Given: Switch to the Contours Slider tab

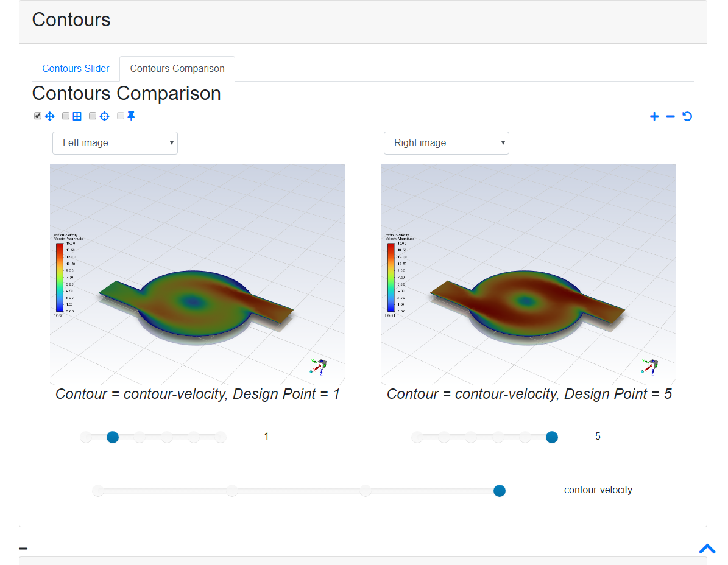Looking at the screenshot, I should (76, 68).
